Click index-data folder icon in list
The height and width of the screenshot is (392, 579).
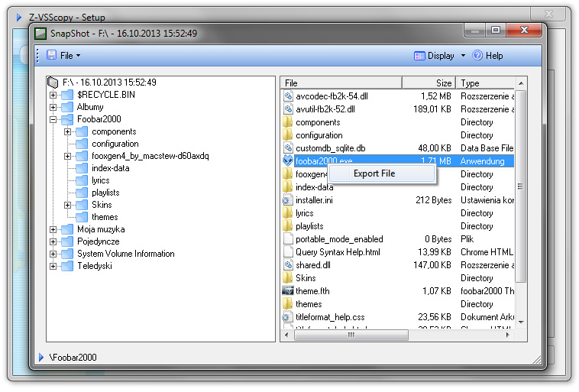pyautogui.click(x=287, y=187)
